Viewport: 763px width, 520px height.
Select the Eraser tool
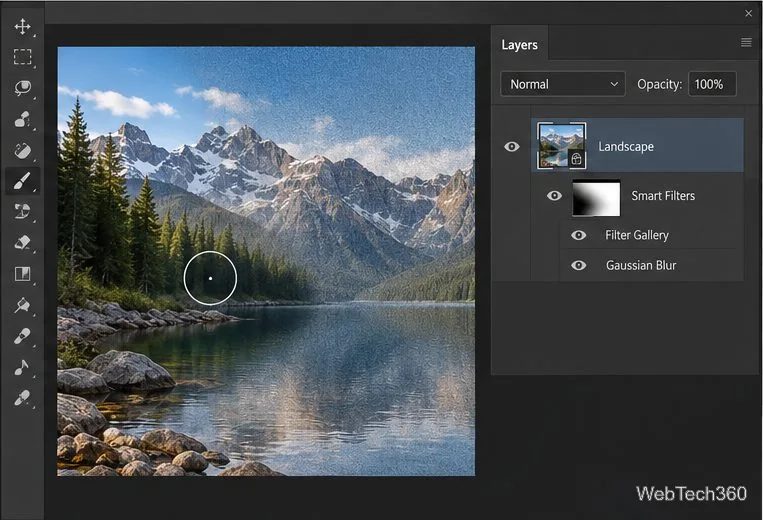tap(22, 242)
